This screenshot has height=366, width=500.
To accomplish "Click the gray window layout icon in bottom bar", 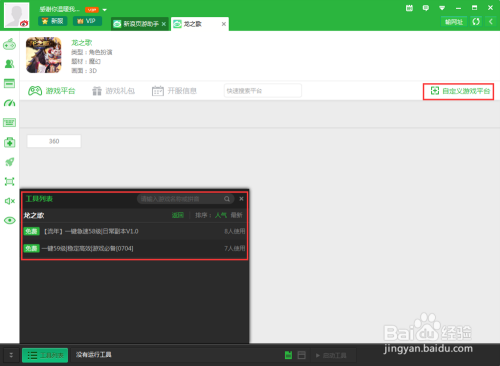I will [301, 355].
